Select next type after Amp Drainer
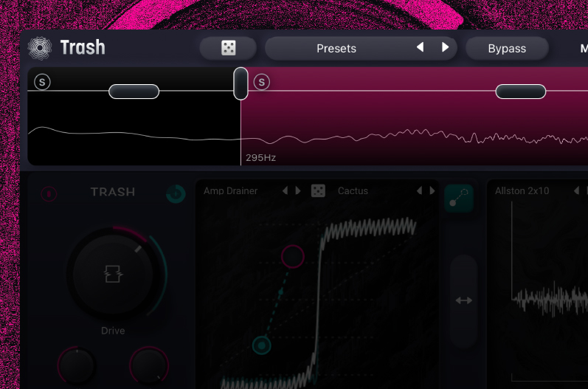Image resolution: width=588 pixels, height=389 pixels. point(298,191)
